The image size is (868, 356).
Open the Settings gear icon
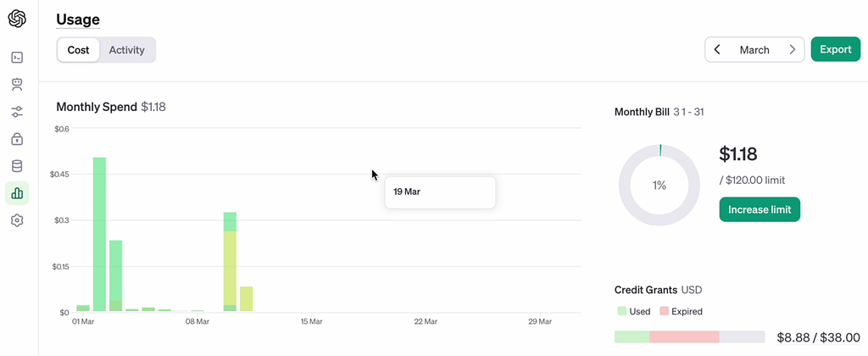point(17,220)
